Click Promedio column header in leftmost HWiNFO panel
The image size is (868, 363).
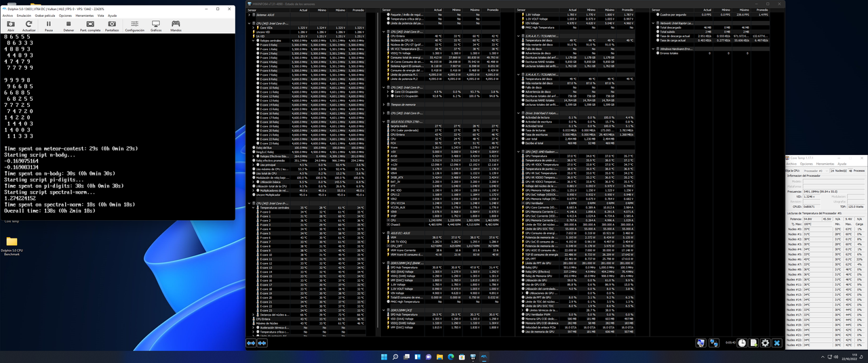tap(358, 11)
